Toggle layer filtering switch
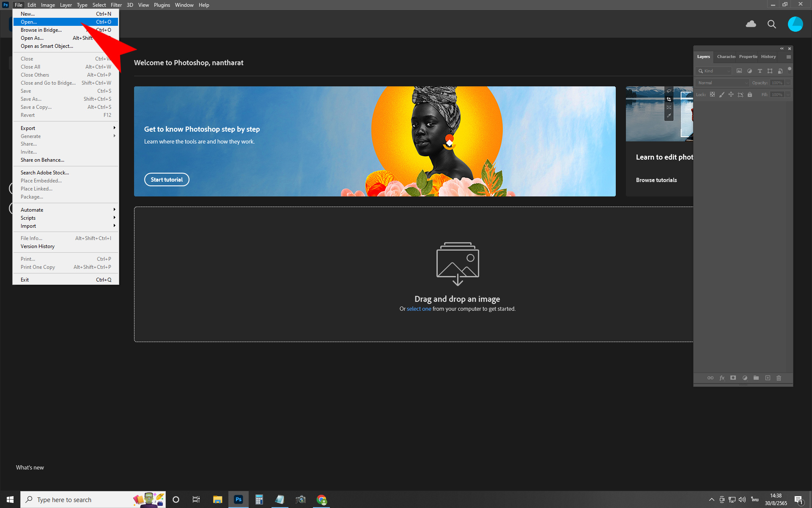The width and height of the screenshot is (812, 508). point(790,70)
